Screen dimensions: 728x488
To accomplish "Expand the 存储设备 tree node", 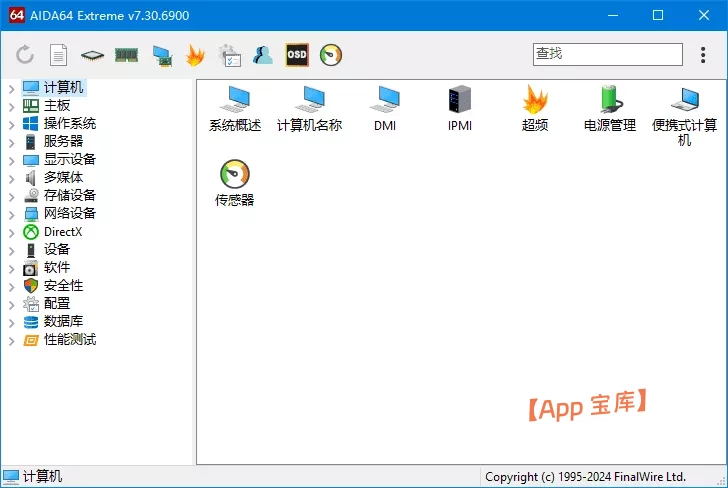I will (x=12, y=196).
